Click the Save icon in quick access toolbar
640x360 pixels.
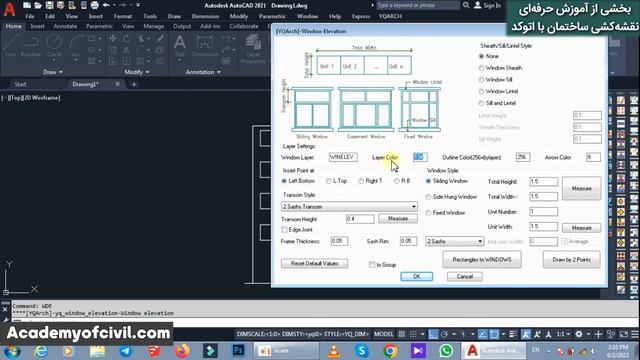pyautogui.click(x=49, y=5)
